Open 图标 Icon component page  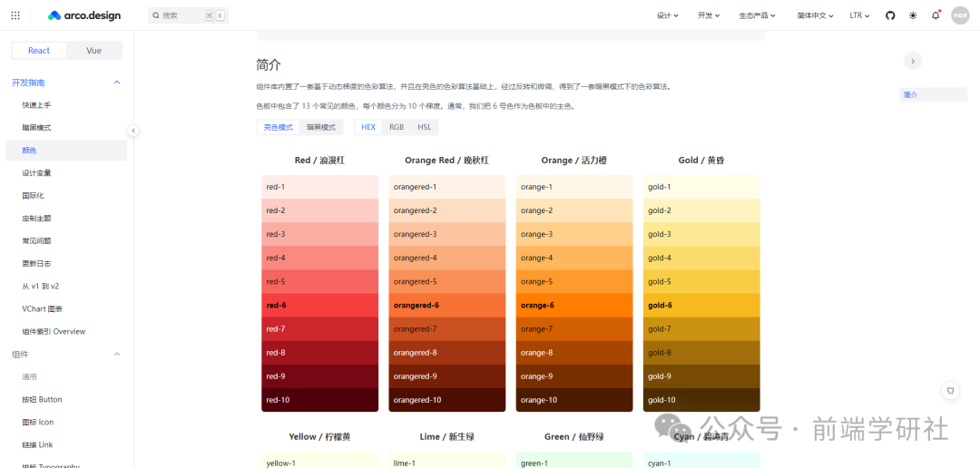(66, 423)
